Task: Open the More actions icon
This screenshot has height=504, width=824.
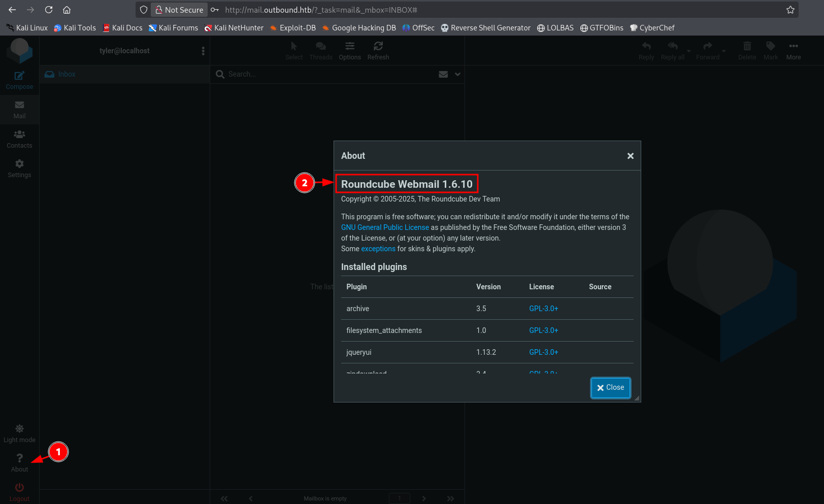Action: 794,47
